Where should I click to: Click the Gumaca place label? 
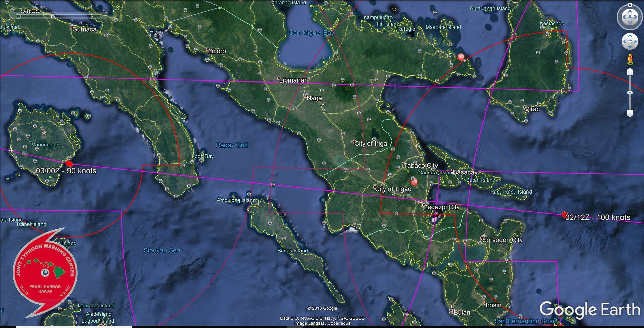pyautogui.click(x=84, y=29)
